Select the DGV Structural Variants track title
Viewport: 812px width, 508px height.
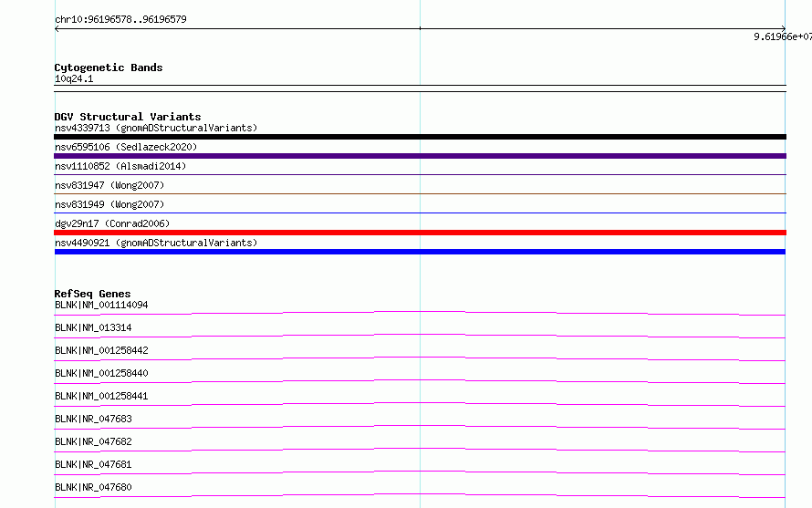pos(128,117)
